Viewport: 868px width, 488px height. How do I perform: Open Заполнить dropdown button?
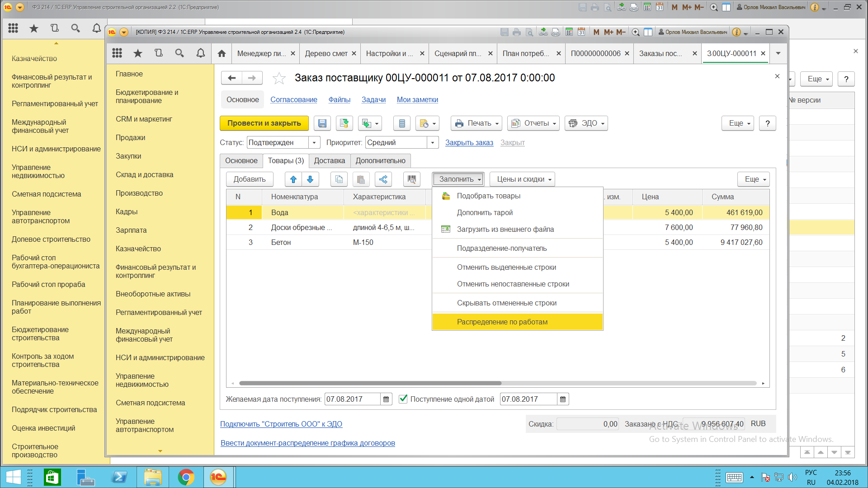[458, 179]
